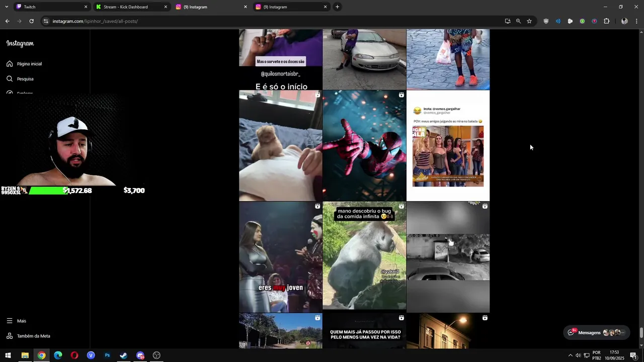Click the $3,700 goal amount on overlay

(x=134, y=191)
